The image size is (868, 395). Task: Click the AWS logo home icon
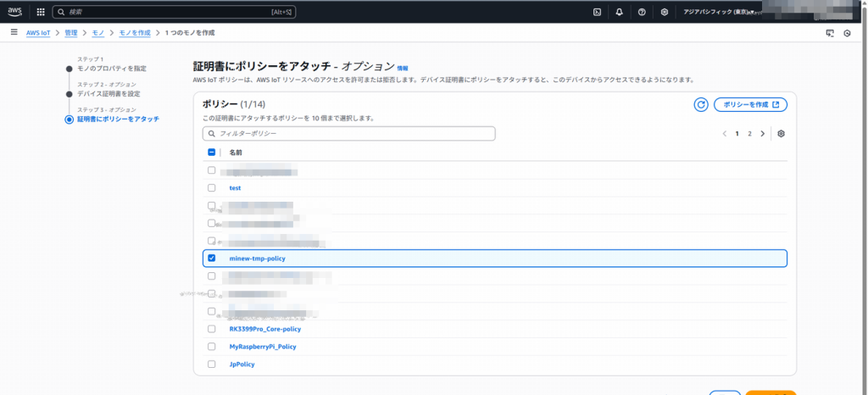tap(15, 12)
